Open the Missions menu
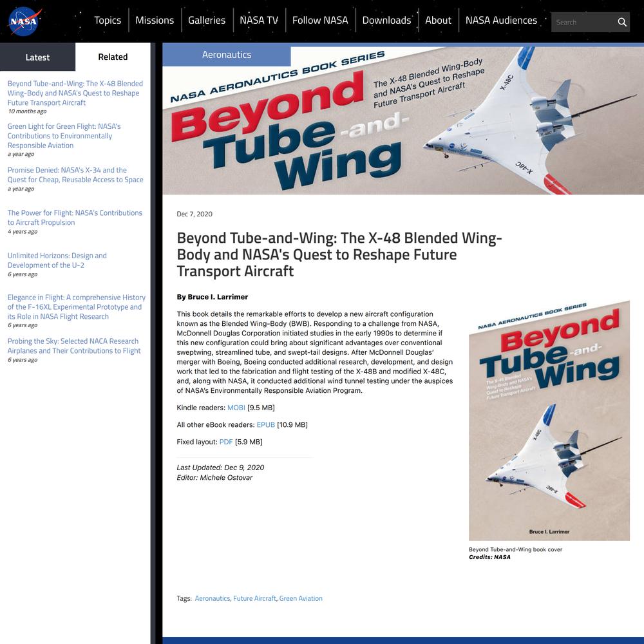644x644 pixels. [155, 20]
